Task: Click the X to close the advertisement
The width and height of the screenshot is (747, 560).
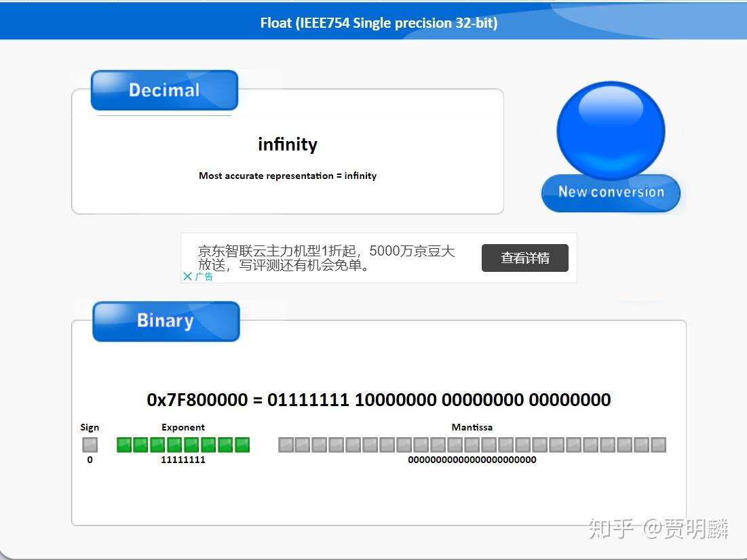Action: click(x=188, y=276)
